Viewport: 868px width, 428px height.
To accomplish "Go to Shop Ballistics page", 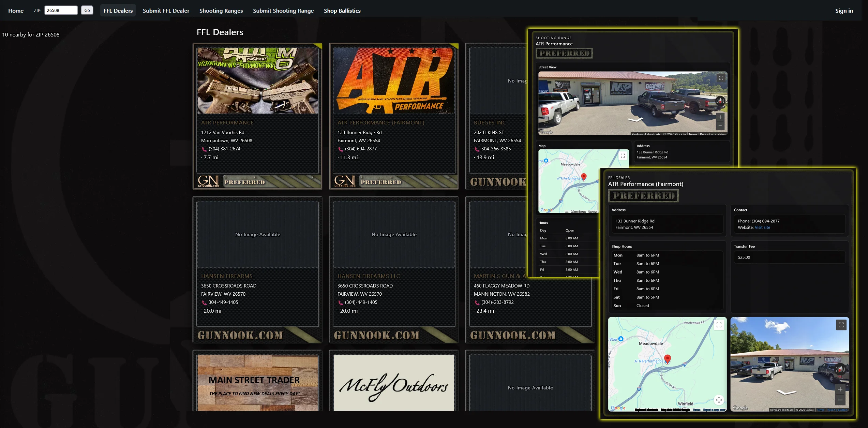I will point(342,11).
